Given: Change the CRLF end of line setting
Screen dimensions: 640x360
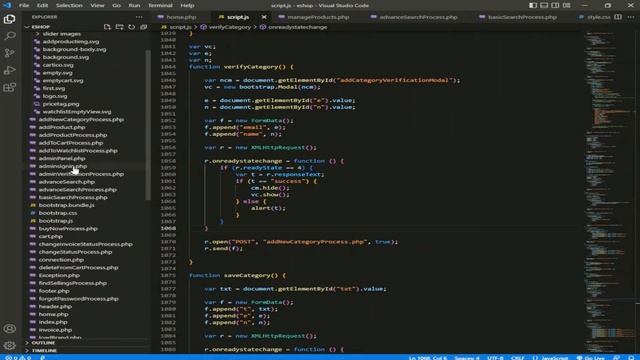Looking at the screenshot, I should click(518, 358).
